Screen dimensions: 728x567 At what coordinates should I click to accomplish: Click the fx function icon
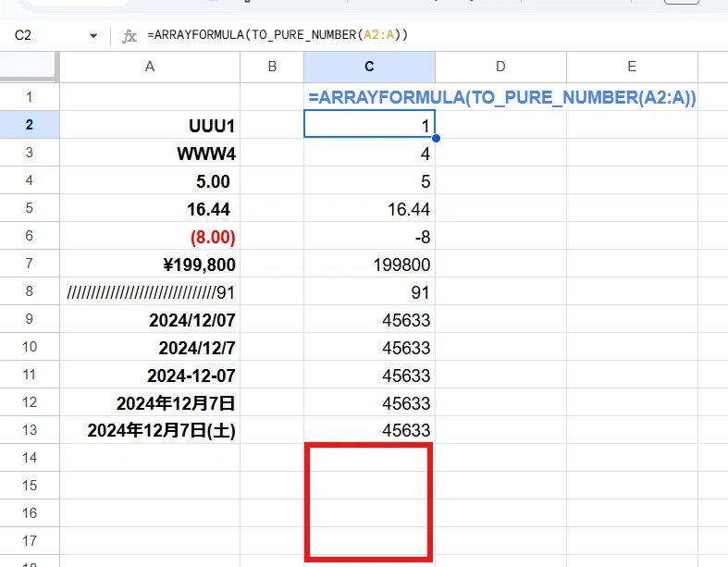[x=130, y=36]
